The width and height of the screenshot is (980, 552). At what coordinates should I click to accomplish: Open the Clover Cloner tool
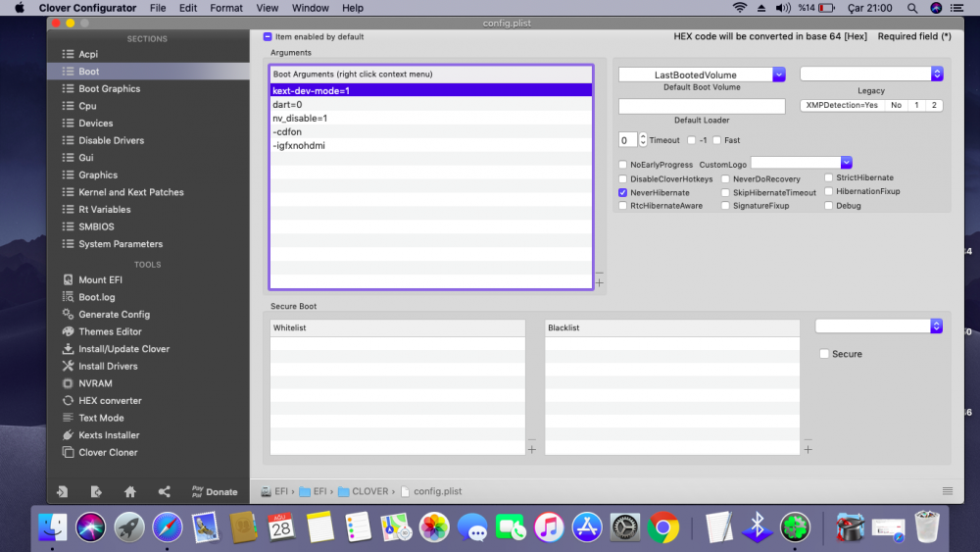108,453
